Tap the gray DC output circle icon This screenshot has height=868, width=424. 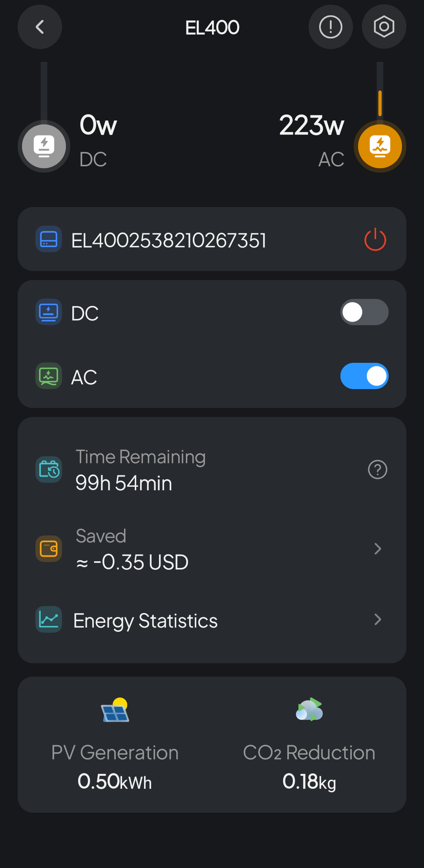click(44, 146)
